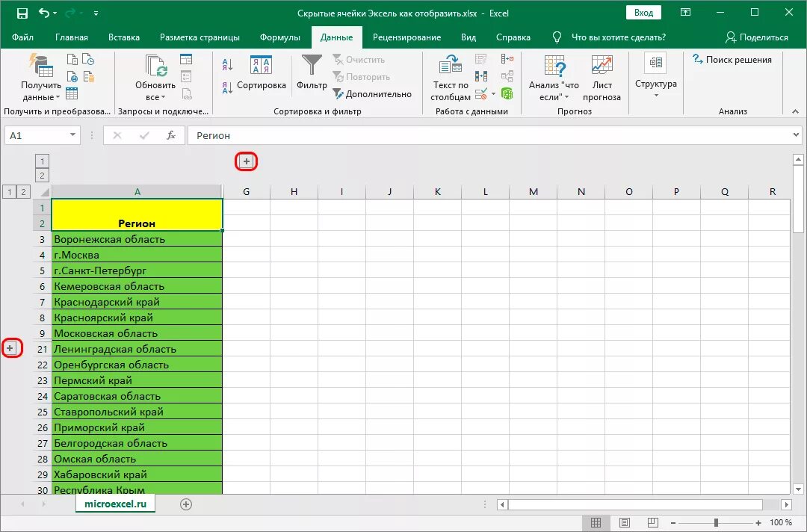This screenshot has height=532, width=807.
Task: Click Text to Columns (Текст по столбцам)
Action: click(451, 77)
